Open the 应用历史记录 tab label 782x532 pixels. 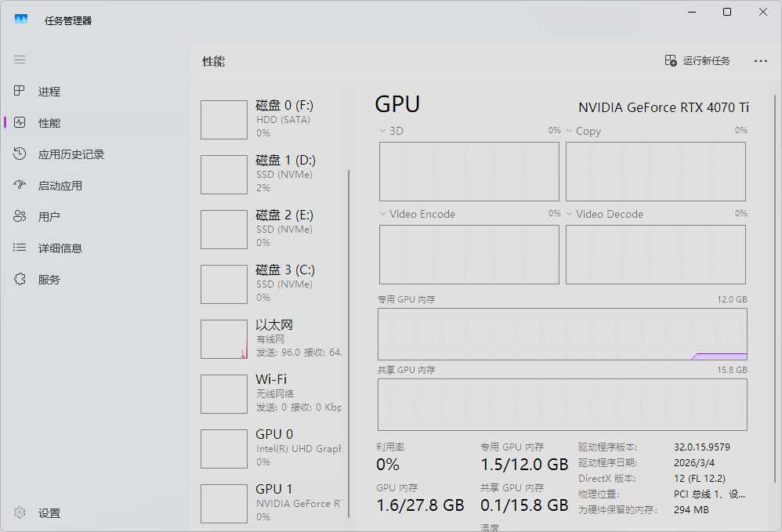(x=71, y=154)
